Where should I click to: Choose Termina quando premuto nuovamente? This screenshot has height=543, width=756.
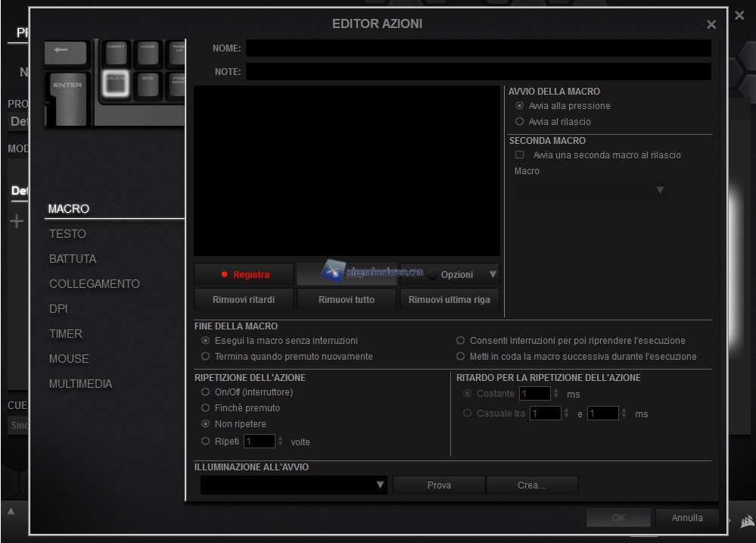205,357
